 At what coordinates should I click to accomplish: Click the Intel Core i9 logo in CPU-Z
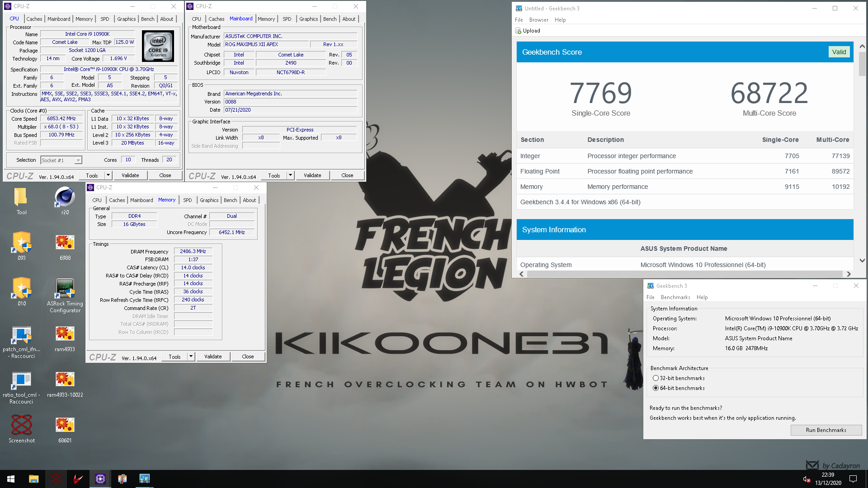(x=158, y=46)
